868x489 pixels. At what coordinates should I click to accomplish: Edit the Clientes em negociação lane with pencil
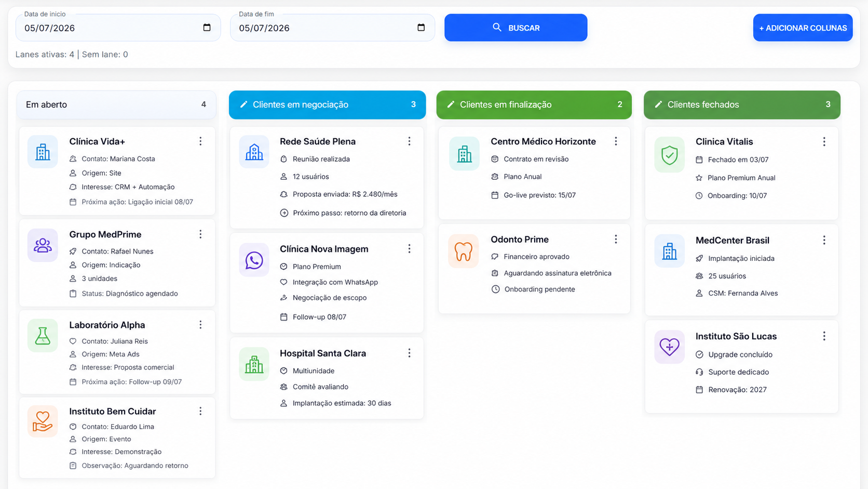click(243, 104)
